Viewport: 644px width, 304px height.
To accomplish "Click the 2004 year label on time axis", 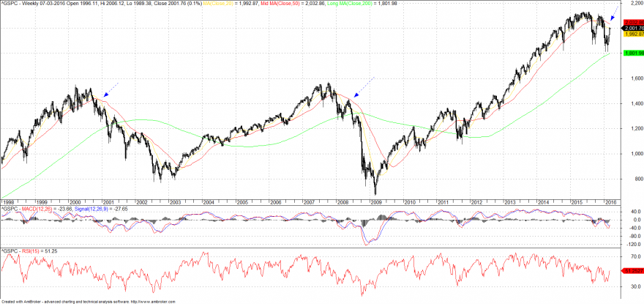I will tap(209, 203).
